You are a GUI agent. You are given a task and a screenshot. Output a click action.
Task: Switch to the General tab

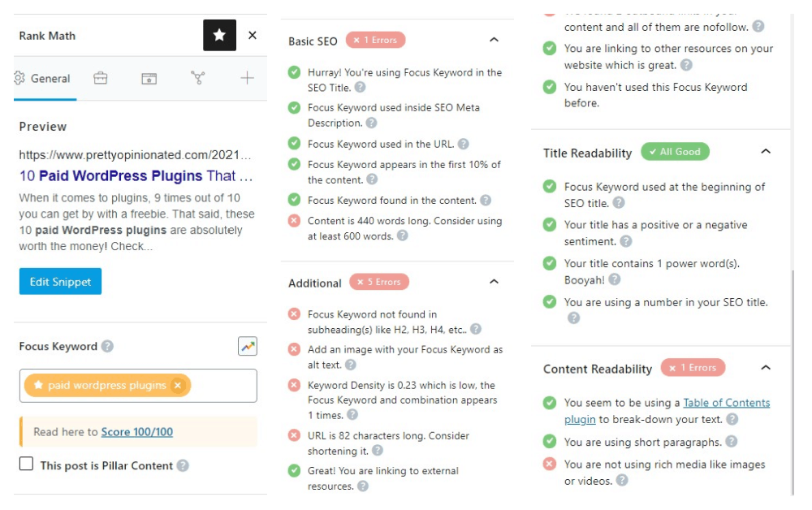(x=45, y=79)
